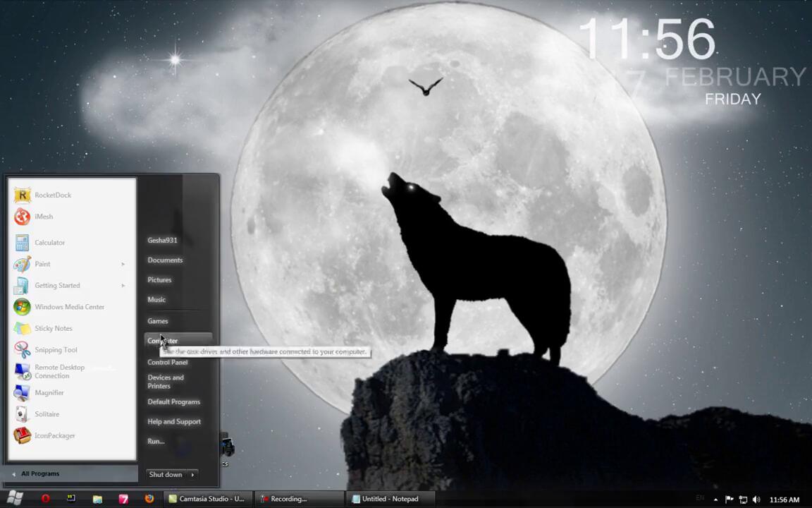Click the volume speaker icon in system tray
The width and height of the screenshot is (812, 508).
756,500
